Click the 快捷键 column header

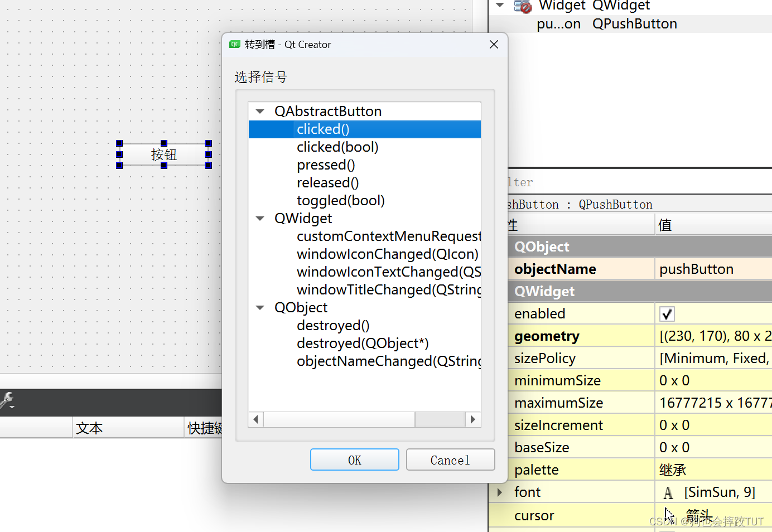[204, 428]
